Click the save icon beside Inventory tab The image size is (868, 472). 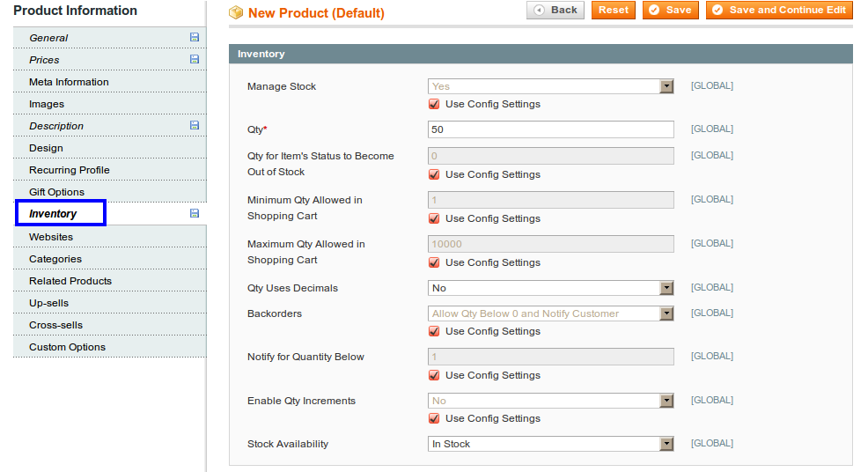[x=195, y=213]
